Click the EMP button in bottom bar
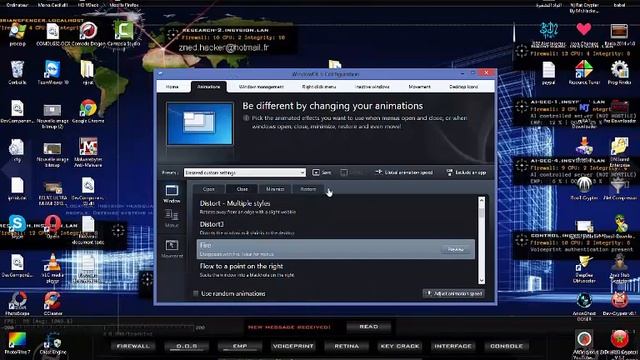This screenshot has width=640, height=360. (240, 346)
